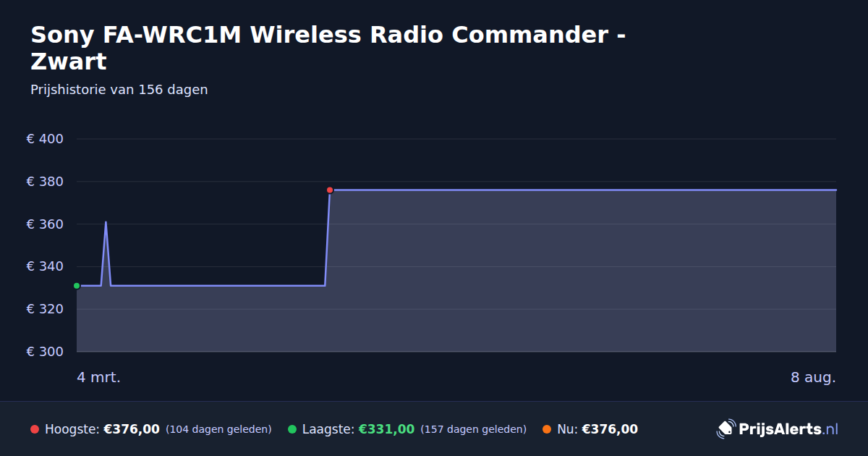Click the red peak marker on chart
The height and width of the screenshot is (456, 868).
tap(330, 190)
